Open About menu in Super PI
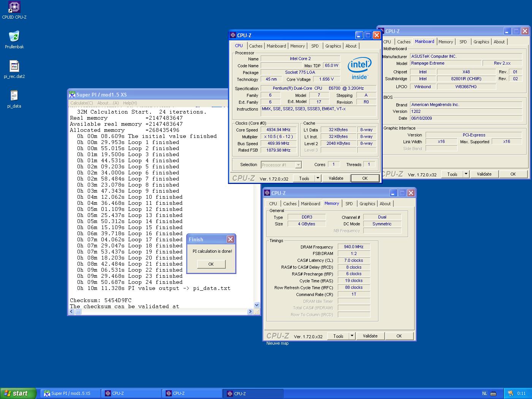The height and width of the screenshot is (399, 532). coord(108,103)
